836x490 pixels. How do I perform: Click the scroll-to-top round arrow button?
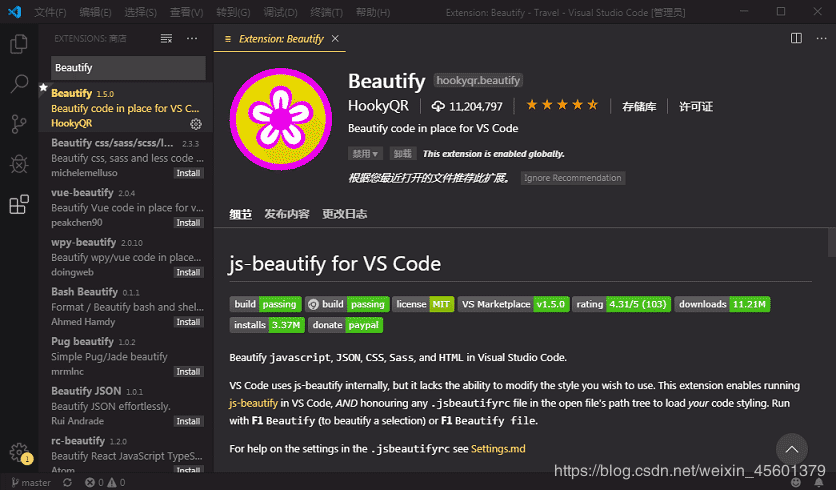pyautogui.click(x=791, y=450)
